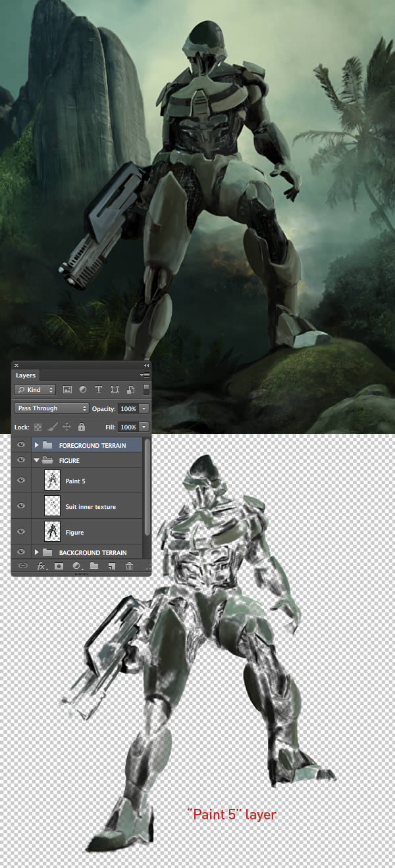395x868 pixels.
Task: Filter layers by smart objects icon
Action: point(131,390)
